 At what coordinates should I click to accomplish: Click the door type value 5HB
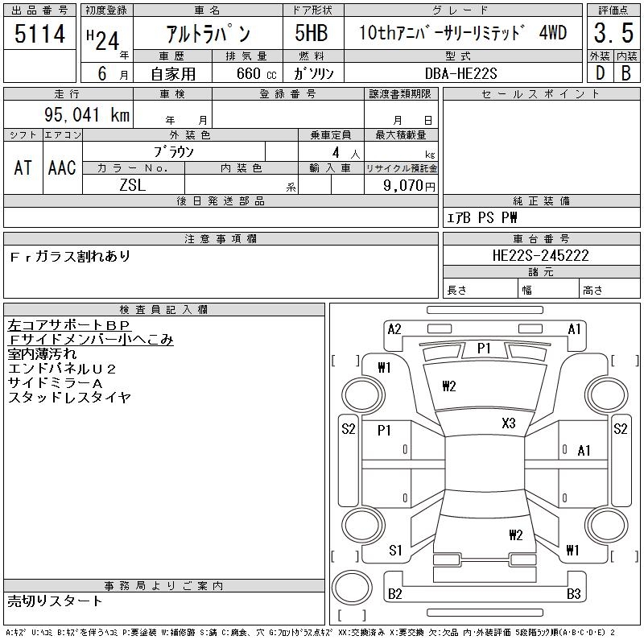pos(312,33)
